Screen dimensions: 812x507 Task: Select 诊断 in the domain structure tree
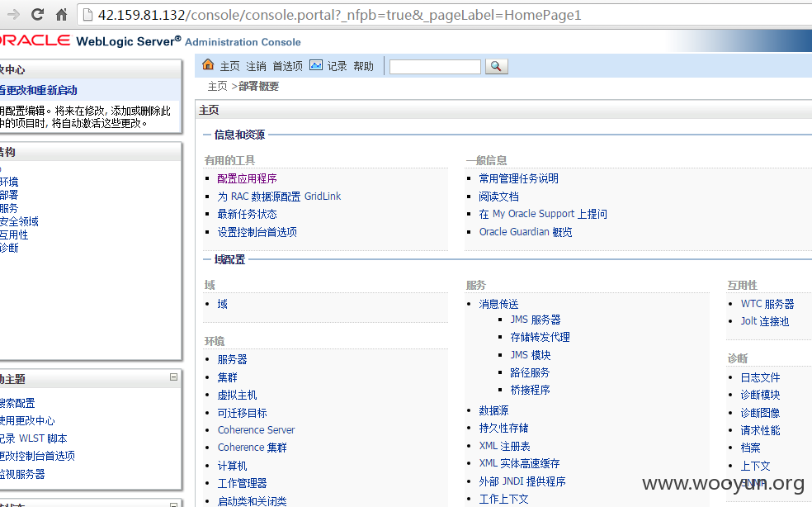(9, 249)
